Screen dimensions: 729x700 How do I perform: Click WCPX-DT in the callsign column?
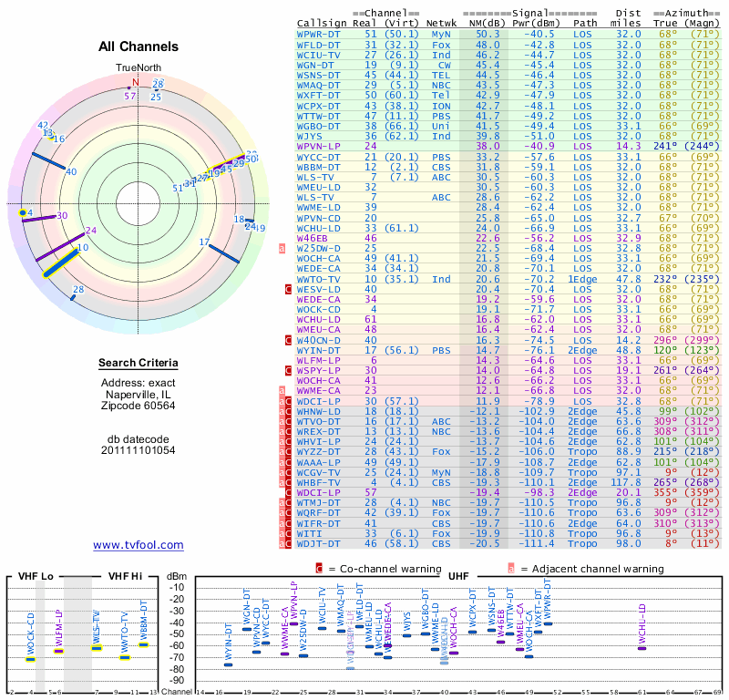pos(318,106)
